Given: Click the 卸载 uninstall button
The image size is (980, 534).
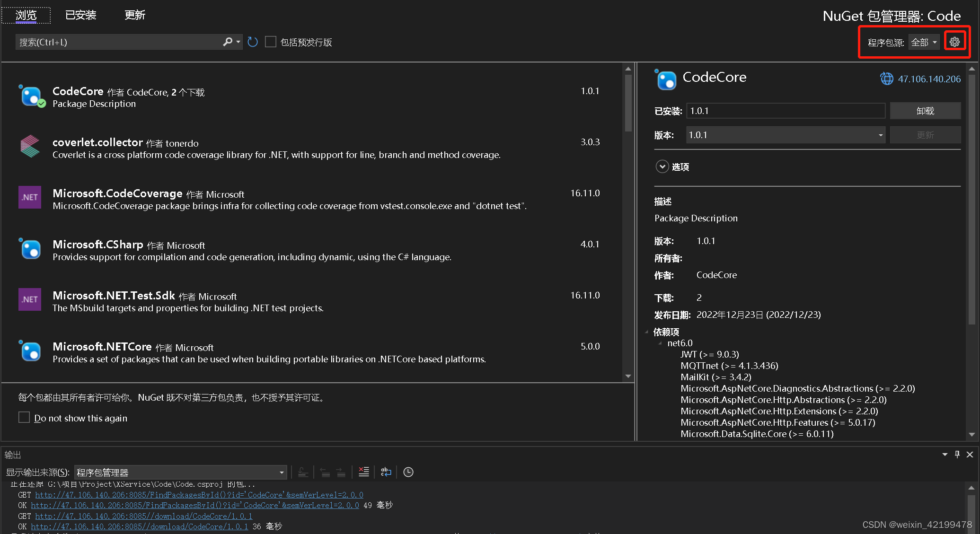Looking at the screenshot, I should [x=925, y=111].
